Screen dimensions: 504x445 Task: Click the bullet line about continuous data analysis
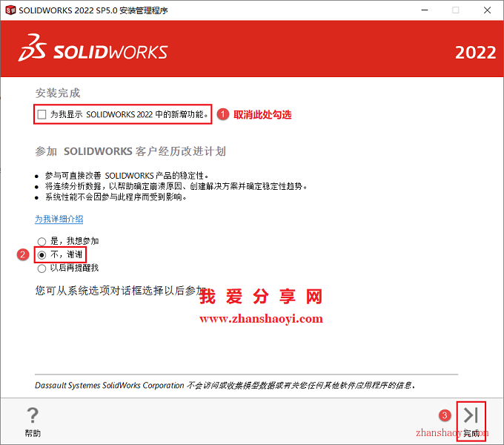point(176,186)
